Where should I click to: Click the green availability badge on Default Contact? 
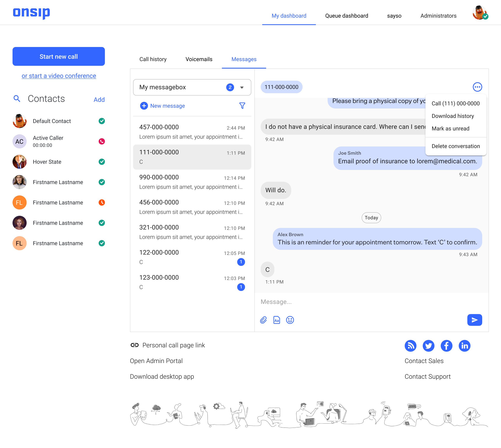click(x=102, y=121)
